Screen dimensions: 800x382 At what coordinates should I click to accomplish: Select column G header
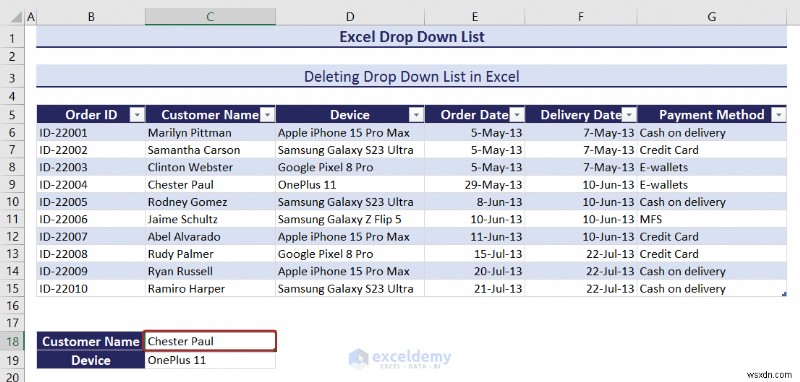tap(712, 17)
